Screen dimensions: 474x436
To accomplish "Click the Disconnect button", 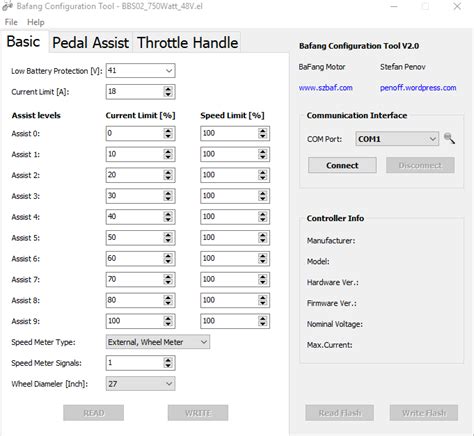I will tap(420, 165).
